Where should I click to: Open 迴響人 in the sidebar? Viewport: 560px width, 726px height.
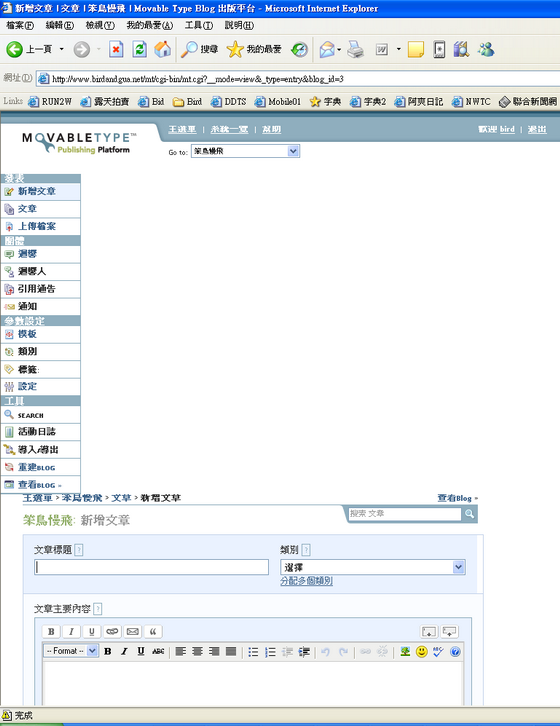click(x=40, y=271)
